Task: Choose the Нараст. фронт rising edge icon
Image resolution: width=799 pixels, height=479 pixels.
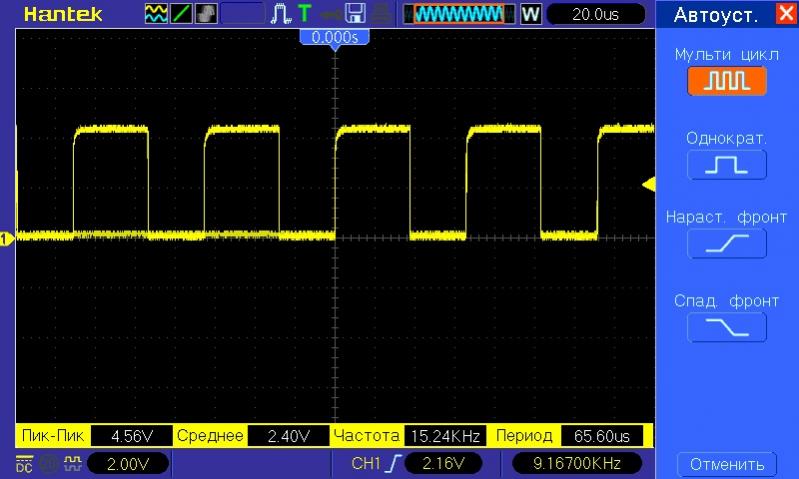Action: [726, 243]
